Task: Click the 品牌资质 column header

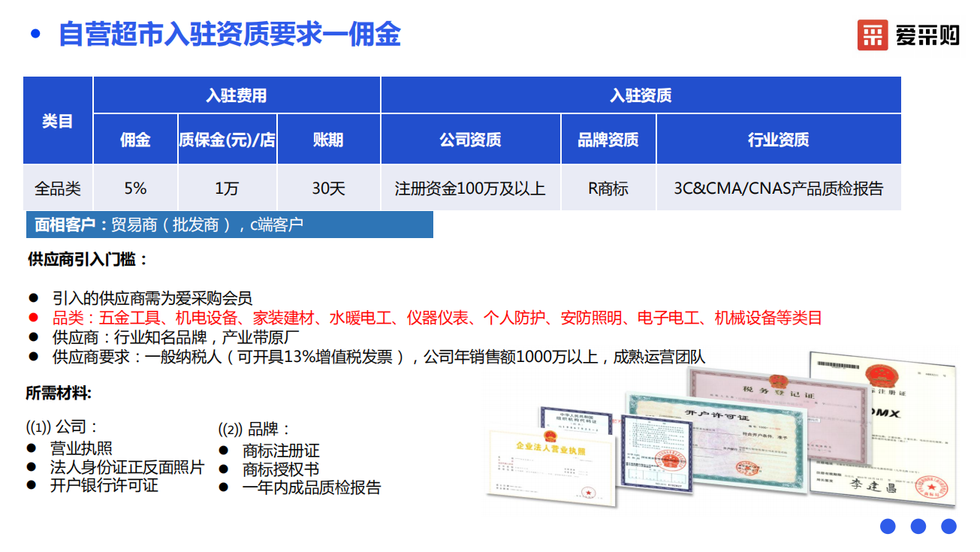Action: (608, 140)
